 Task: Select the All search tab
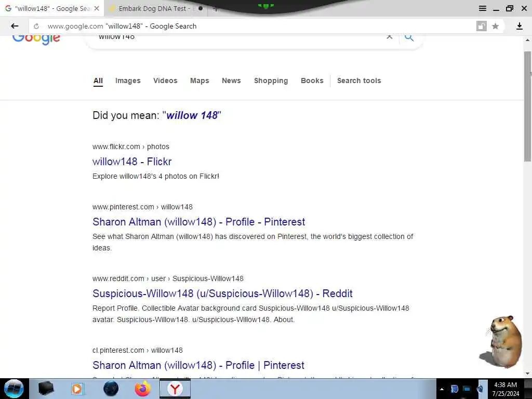[98, 81]
